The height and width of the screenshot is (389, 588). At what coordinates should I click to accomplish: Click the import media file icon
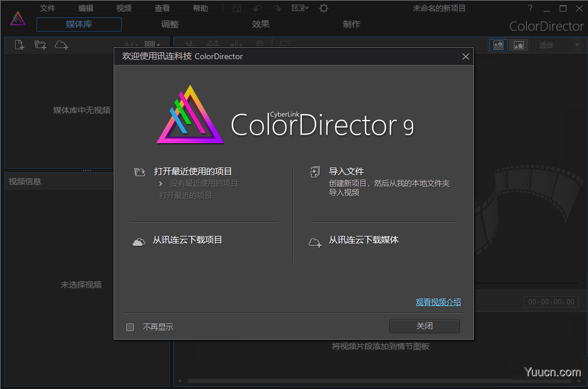pyautogui.click(x=19, y=45)
